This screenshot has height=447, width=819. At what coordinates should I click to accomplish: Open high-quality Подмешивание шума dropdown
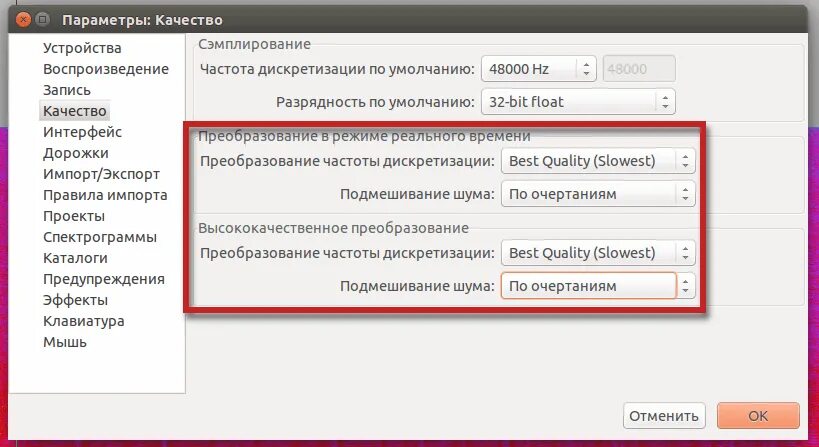tap(598, 286)
